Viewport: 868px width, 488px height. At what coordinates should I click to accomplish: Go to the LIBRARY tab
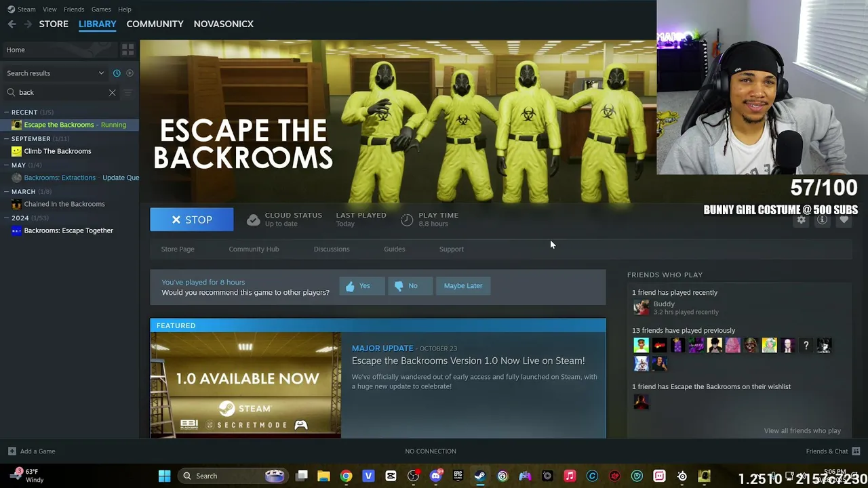98,24
